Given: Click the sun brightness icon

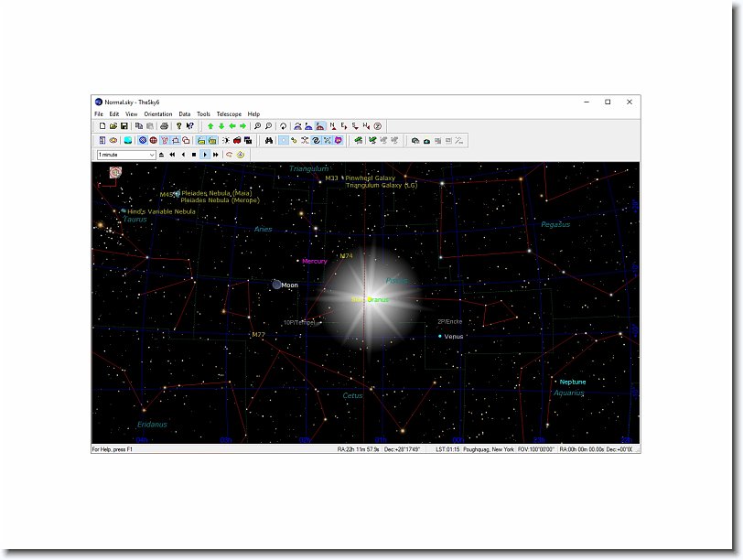Looking at the screenshot, I should pyautogui.click(x=226, y=140).
